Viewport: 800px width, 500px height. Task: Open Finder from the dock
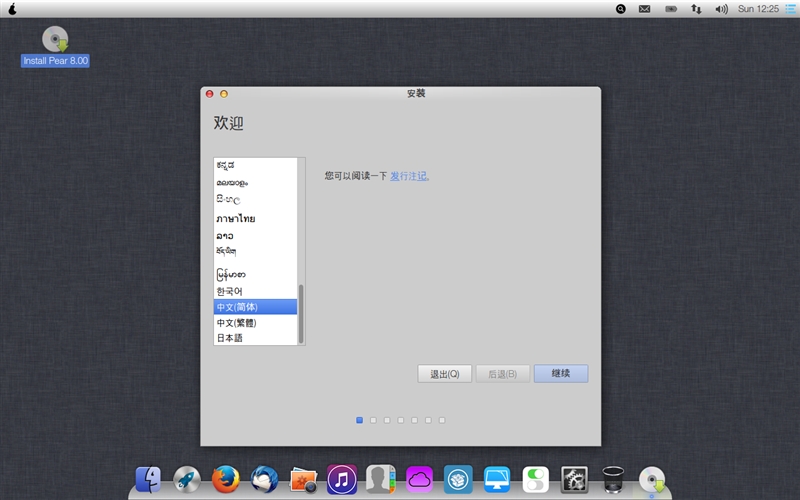point(148,479)
